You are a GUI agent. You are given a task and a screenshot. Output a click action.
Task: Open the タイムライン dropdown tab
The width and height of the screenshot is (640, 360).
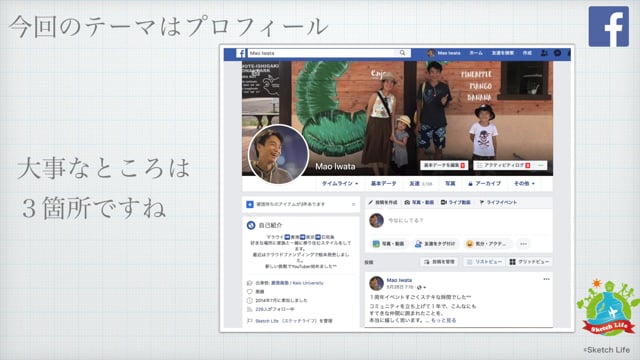click(340, 184)
